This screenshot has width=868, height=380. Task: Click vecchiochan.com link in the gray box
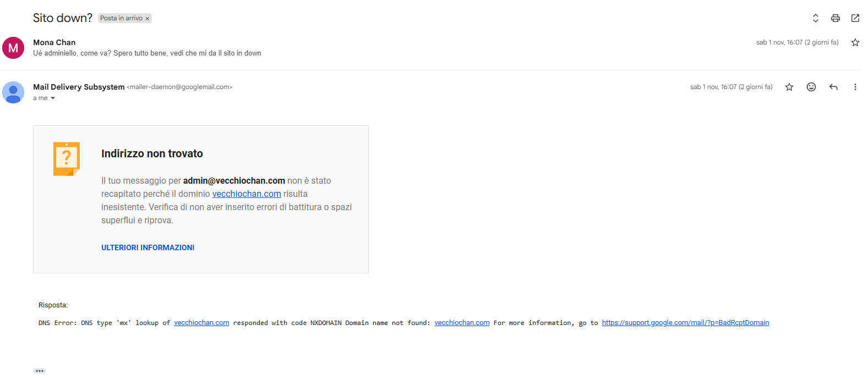[247, 194]
